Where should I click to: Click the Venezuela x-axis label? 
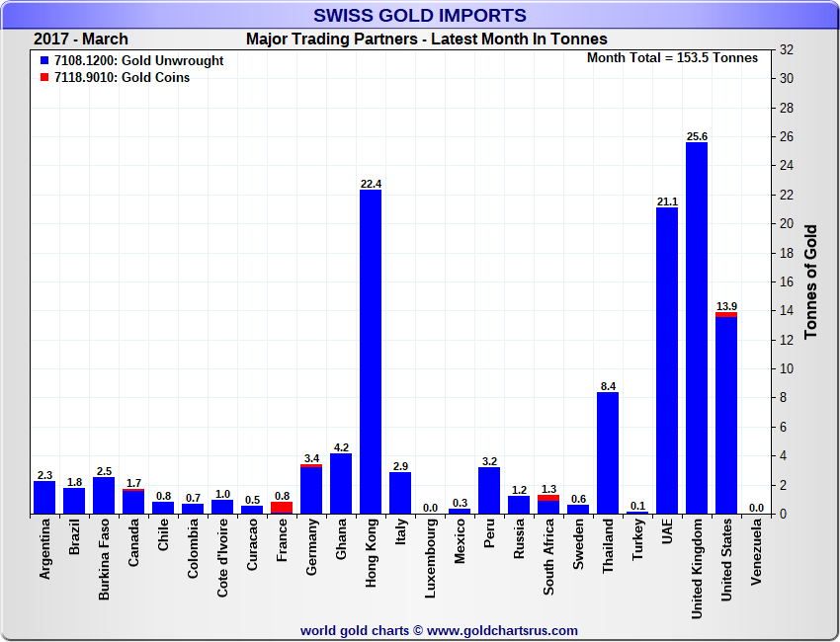click(756, 553)
